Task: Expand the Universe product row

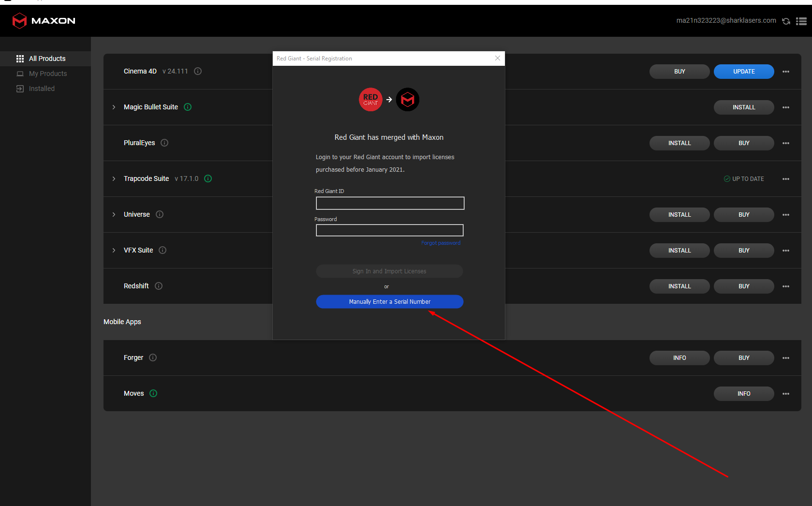Action: [114, 214]
